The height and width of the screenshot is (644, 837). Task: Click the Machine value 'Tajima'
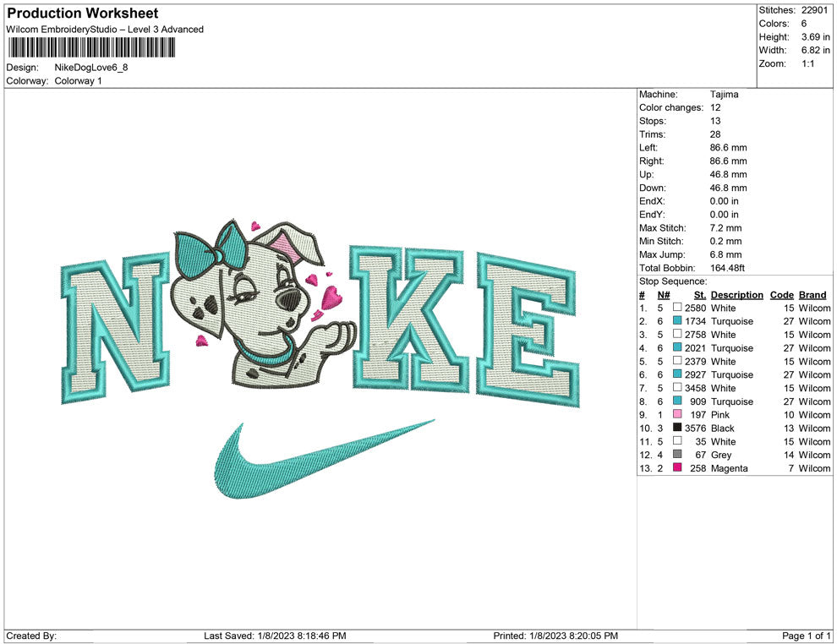[x=724, y=94]
